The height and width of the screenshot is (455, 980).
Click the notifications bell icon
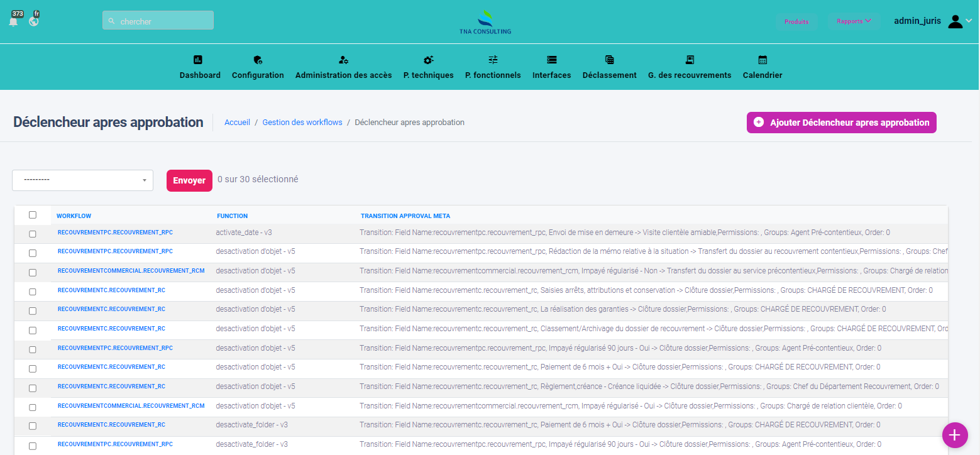[x=13, y=21]
